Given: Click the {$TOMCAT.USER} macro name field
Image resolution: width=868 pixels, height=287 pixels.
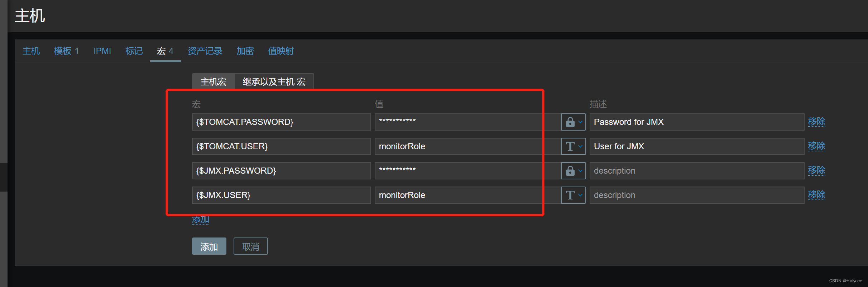Looking at the screenshot, I should pos(281,146).
